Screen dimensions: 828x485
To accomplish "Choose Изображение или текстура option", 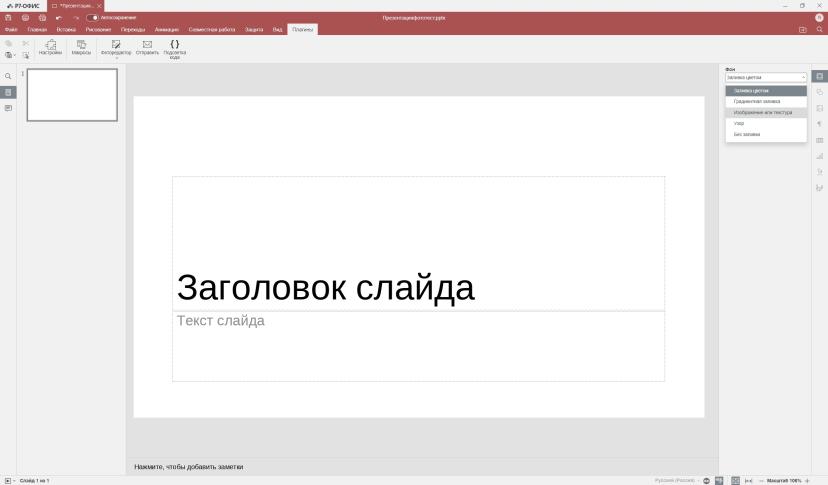I will click(x=766, y=113).
